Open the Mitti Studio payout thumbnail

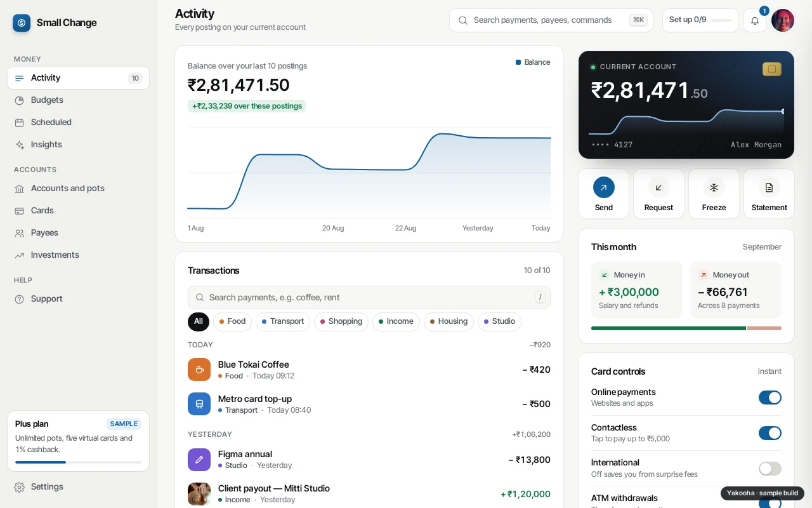pyautogui.click(x=199, y=494)
